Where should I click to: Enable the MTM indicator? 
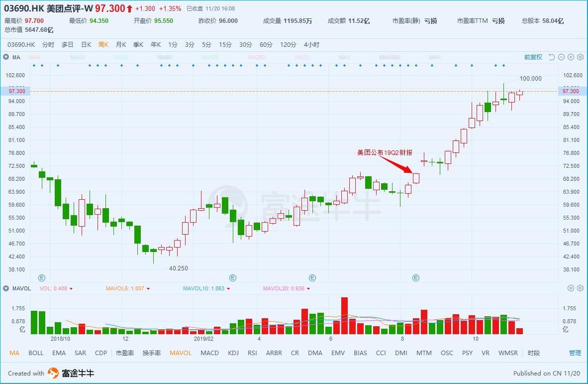point(424,353)
